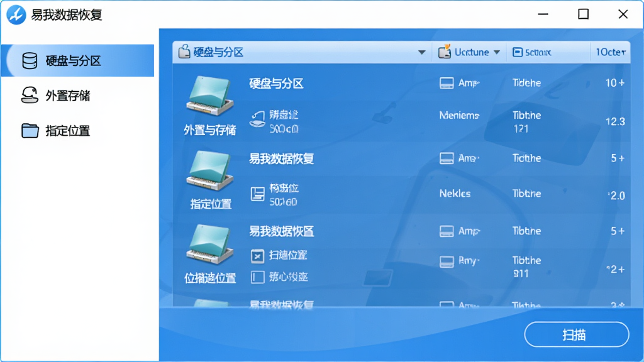The image size is (644, 362).
Task: Click the monitor icon beside Tictthe row
Action: (x=447, y=158)
